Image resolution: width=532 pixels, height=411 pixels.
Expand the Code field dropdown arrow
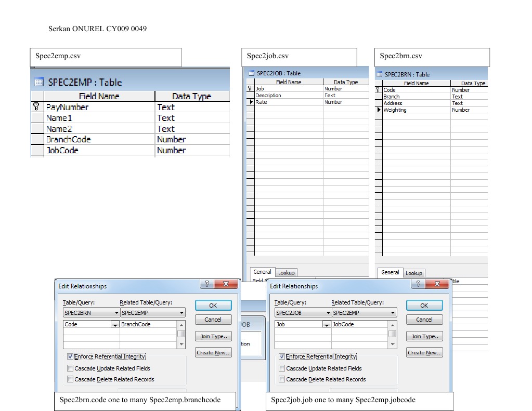point(115,325)
